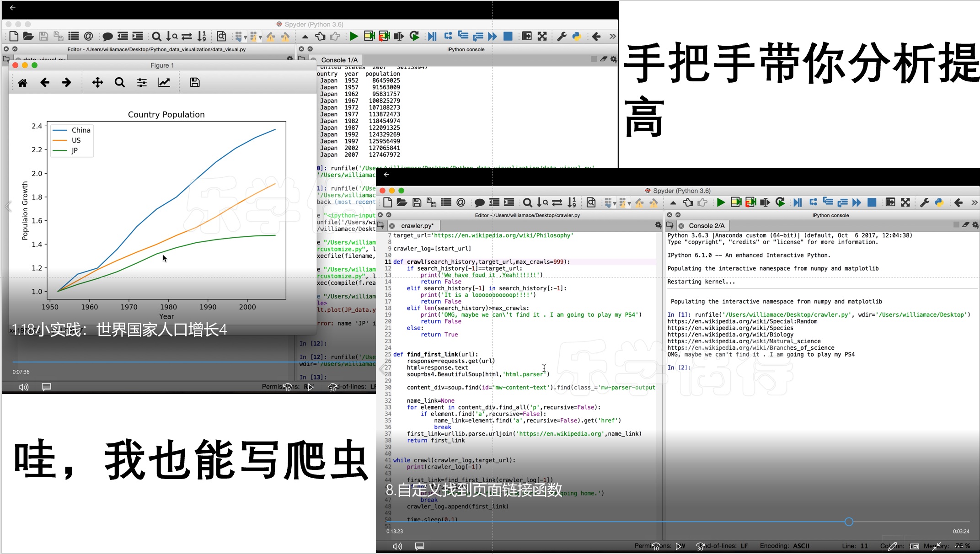Open console options gear beside Console 1/A
Image resolution: width=980 pixels, height=554 pixels.
coord(613,59)
